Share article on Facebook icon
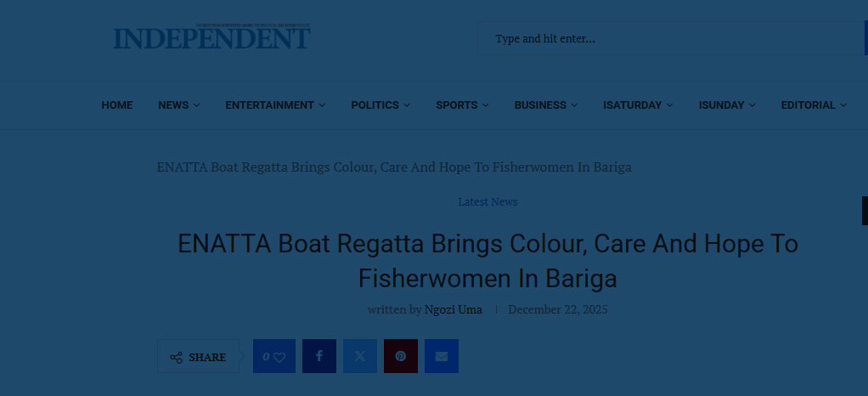868x396 pixels. click(319, 356)
